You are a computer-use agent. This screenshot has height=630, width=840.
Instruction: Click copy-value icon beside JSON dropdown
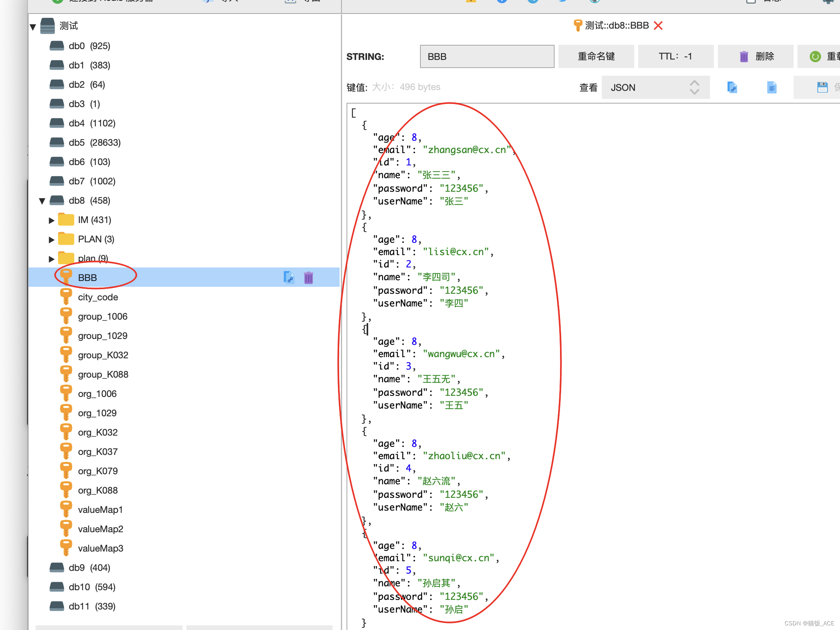pos(732,87)
